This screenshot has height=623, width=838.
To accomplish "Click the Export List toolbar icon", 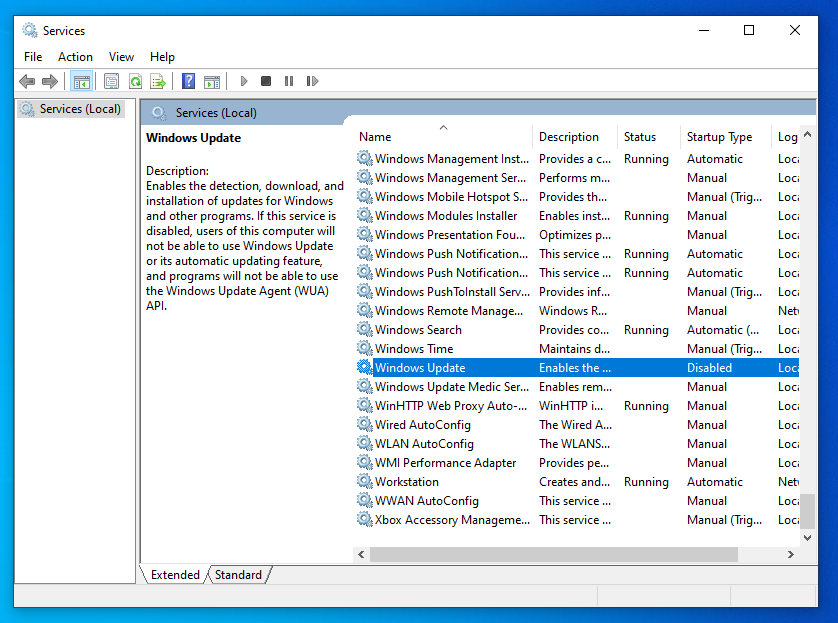I will tap(157, 81).
